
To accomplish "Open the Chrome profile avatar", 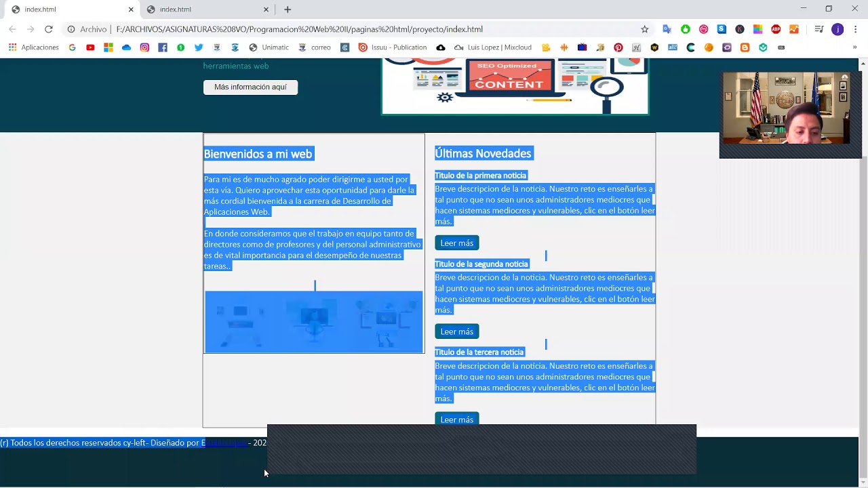I will 837,29.
